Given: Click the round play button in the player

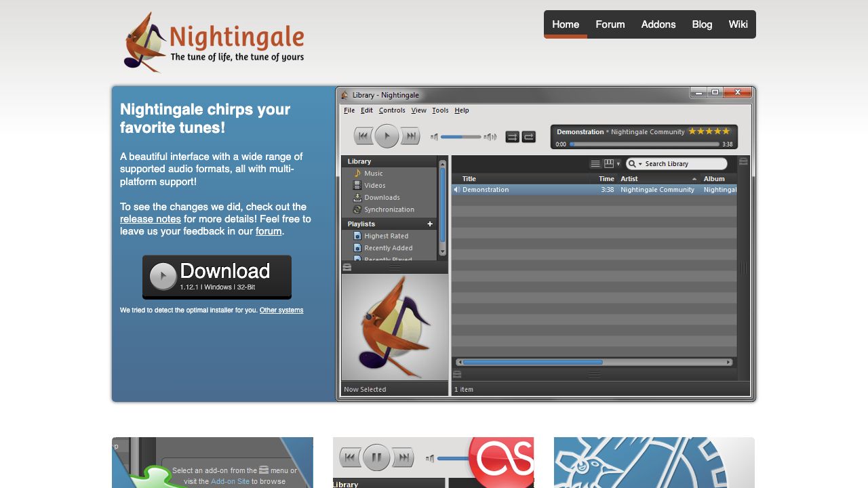Looking at the screenshot, I should (387, 136).
